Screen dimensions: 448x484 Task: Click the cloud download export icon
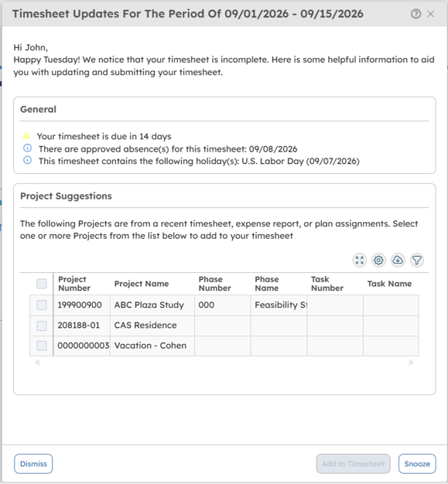point(398,261)
